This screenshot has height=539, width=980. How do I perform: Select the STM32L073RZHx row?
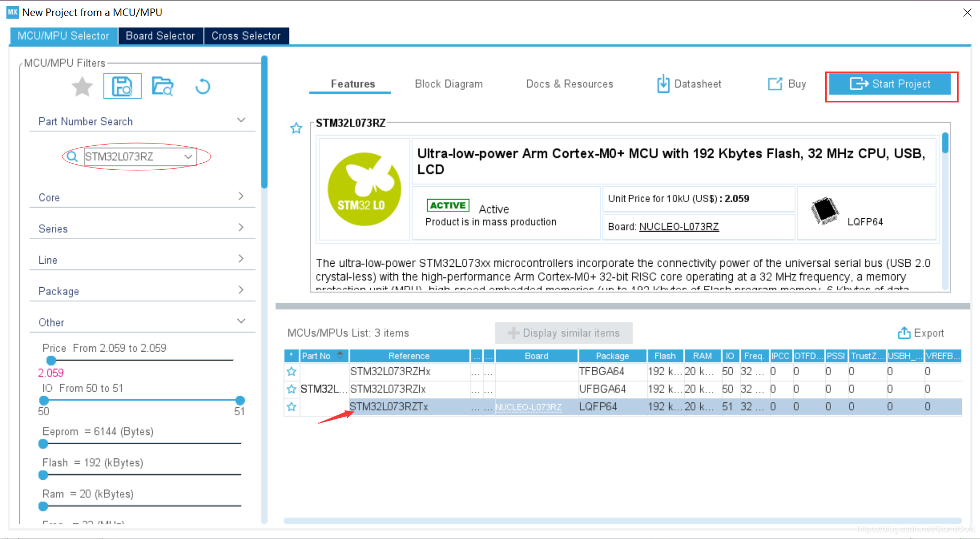623,371
